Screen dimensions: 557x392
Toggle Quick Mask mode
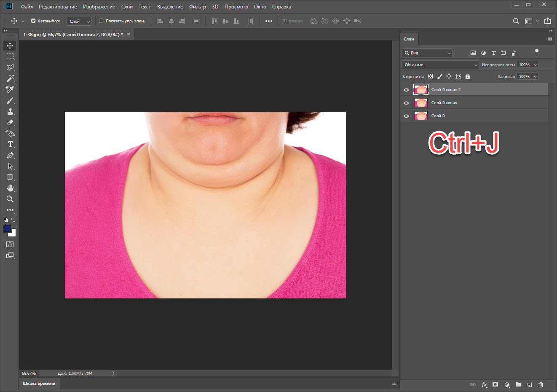[10, 244]
